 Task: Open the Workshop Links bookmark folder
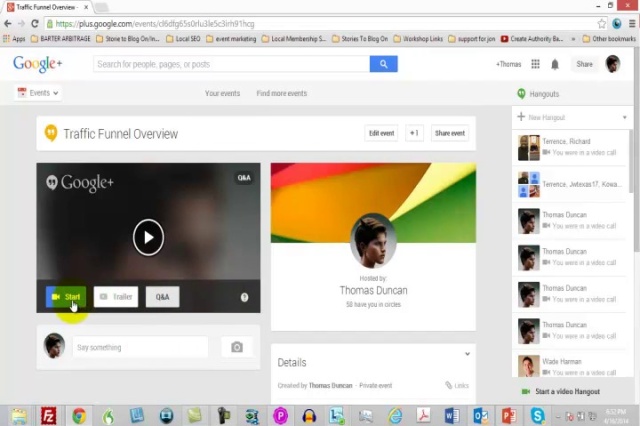pyautogui.click(x=418, y=39)
